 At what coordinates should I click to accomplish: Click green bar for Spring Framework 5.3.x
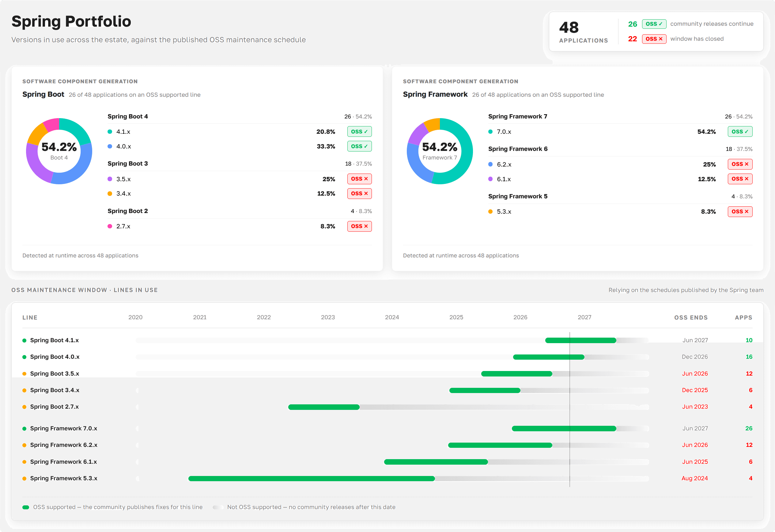312,479
